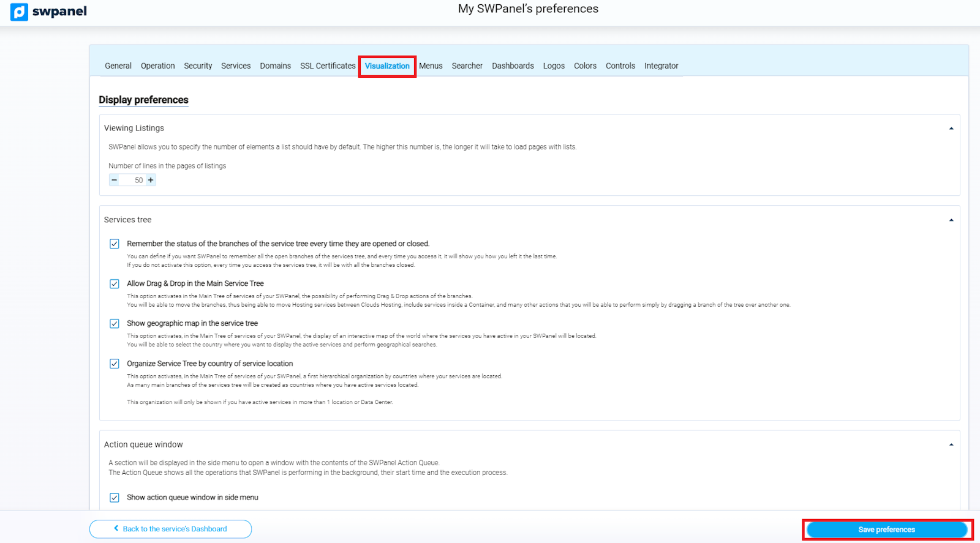This screenshot has height=543, width=980.
Task: Open the Security tab
Action: tap(198, 66)
